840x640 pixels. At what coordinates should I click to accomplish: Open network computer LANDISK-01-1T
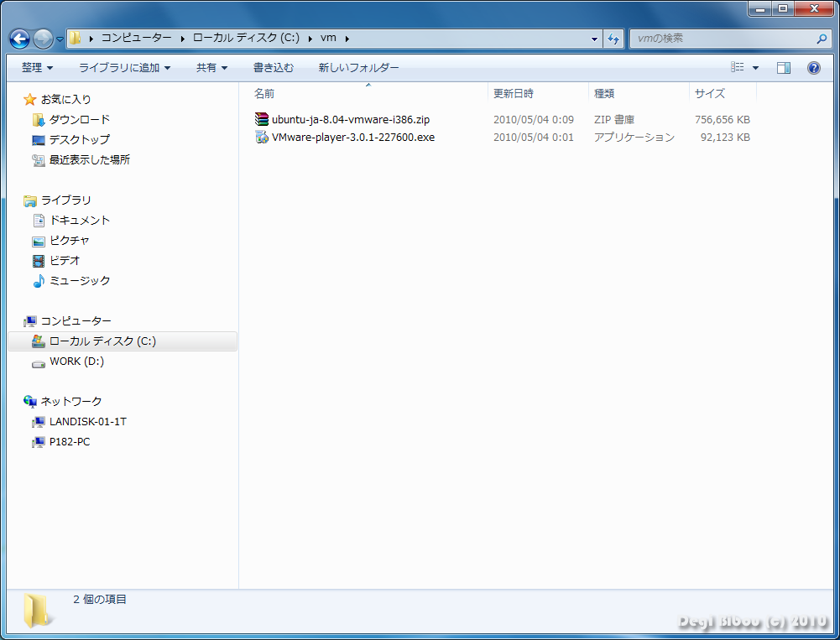click(x=88, y=421)
